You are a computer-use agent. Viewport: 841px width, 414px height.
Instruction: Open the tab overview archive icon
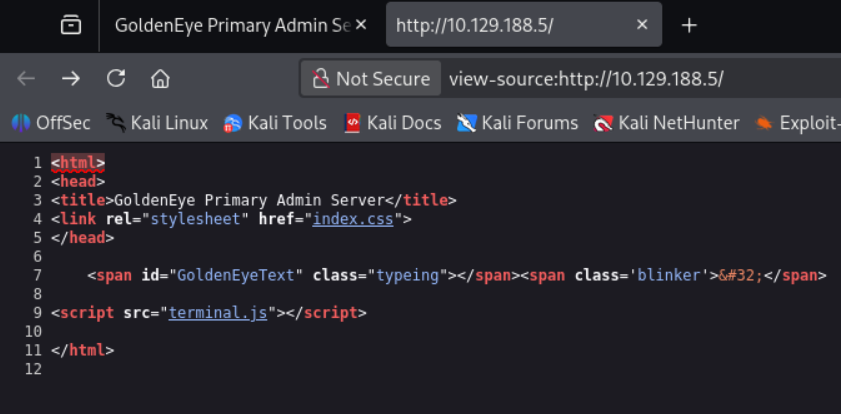pyautogui.click(x=71, y=25)
